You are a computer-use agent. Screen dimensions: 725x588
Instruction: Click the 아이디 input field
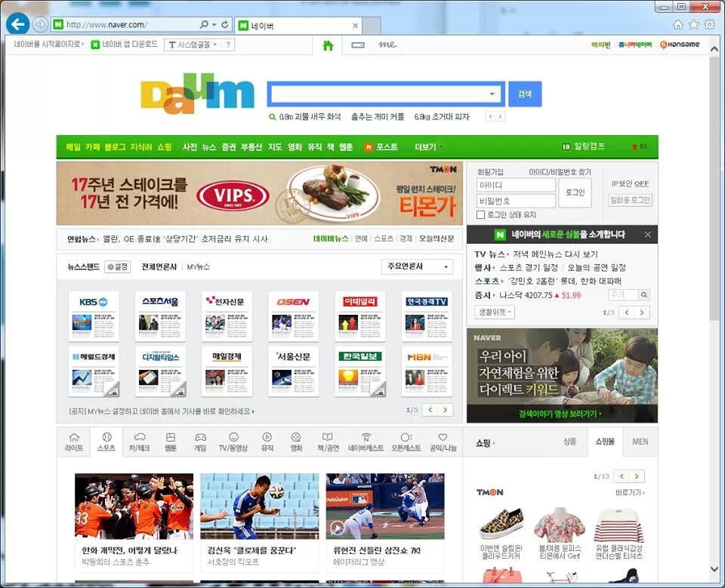click(516, 185)
